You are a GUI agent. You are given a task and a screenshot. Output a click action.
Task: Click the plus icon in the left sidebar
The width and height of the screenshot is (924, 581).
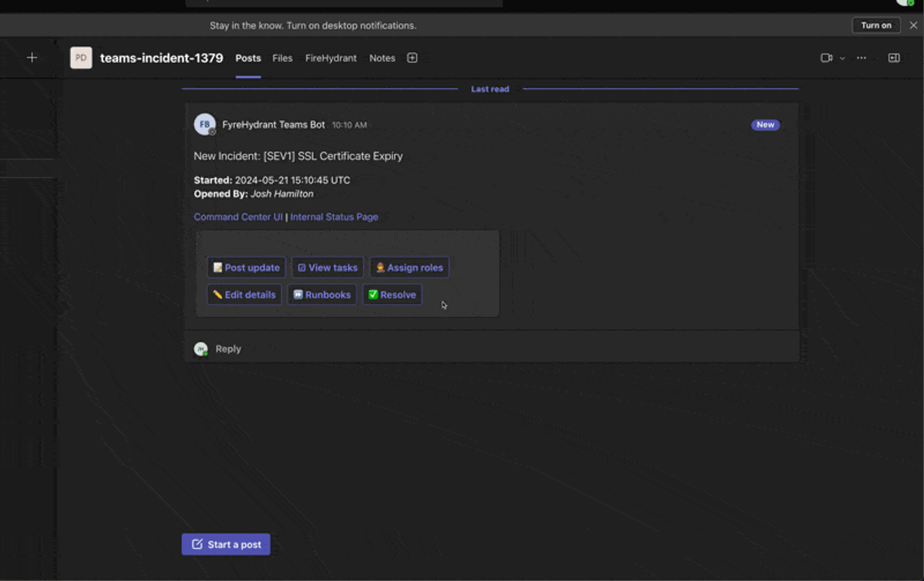pos(32,58)
